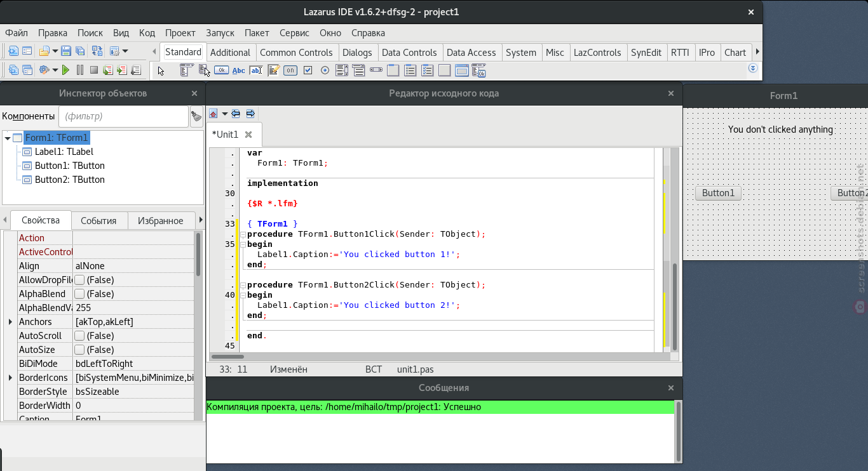868x471 pixels.
Task: Click the Step Out debug icon
Action: point(136,70)
